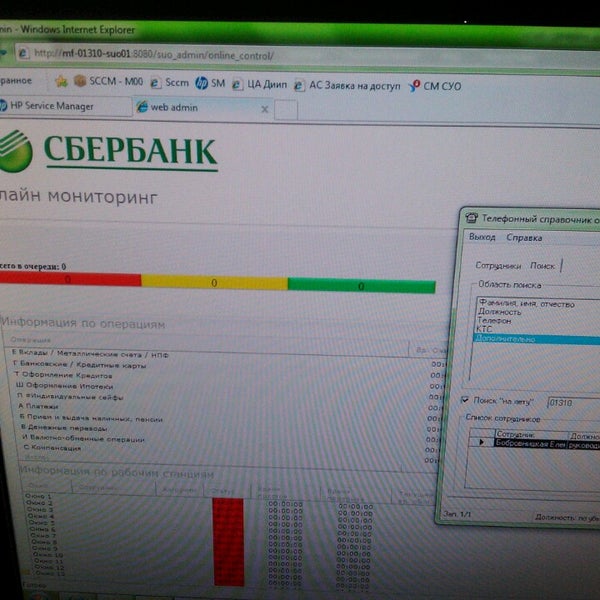Click the СМ СУО bookmark icon
The width and height of the screenshot is (600, 600).
pos(414,86)
